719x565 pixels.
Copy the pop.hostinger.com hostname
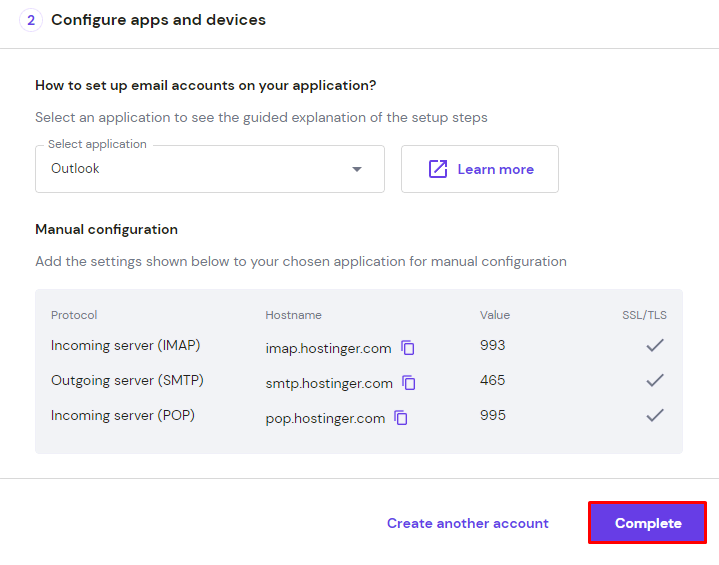401,418
